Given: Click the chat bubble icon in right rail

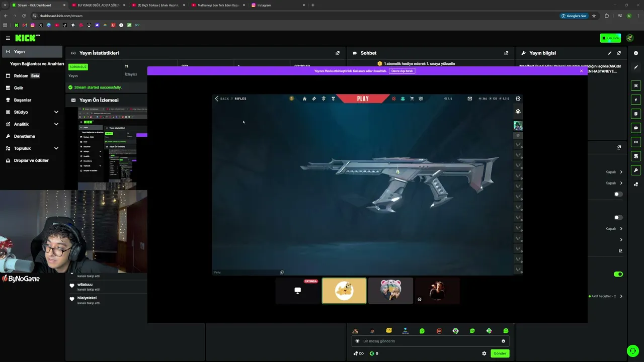Looking at the screenshot, I should (x=636, y=128).
